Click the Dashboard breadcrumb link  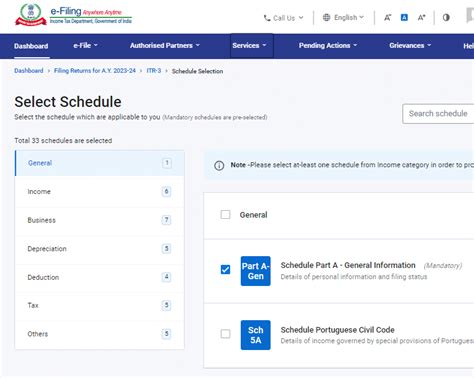pyautogui.click(x=29, y=71)
